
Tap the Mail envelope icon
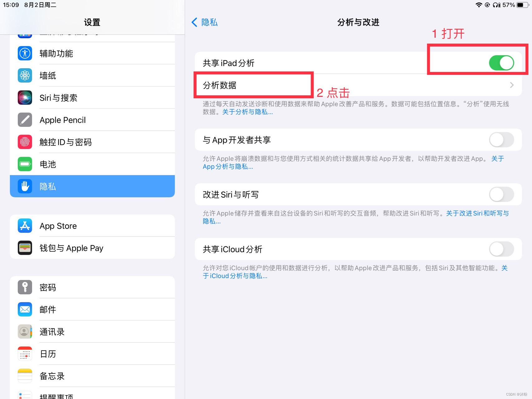[25, 309]
